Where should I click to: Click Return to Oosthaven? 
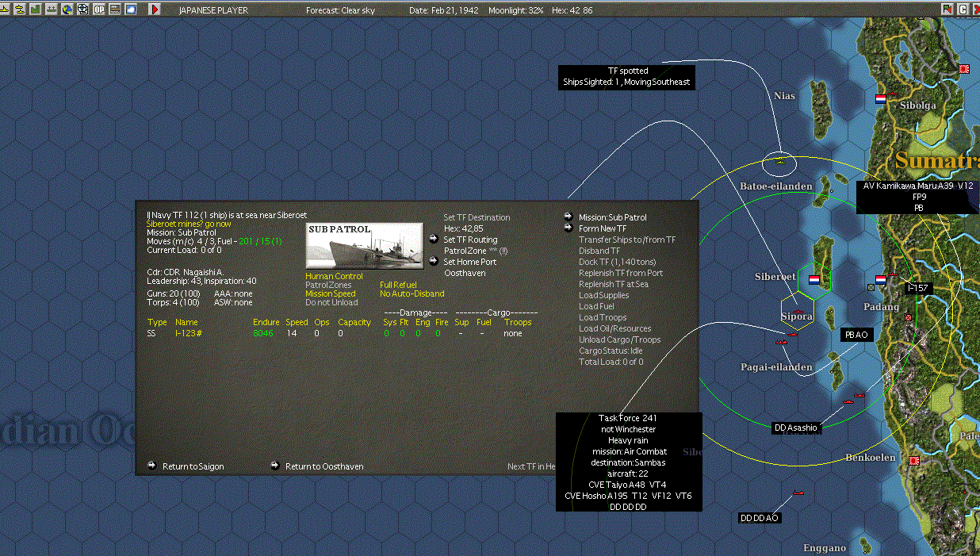324,466
